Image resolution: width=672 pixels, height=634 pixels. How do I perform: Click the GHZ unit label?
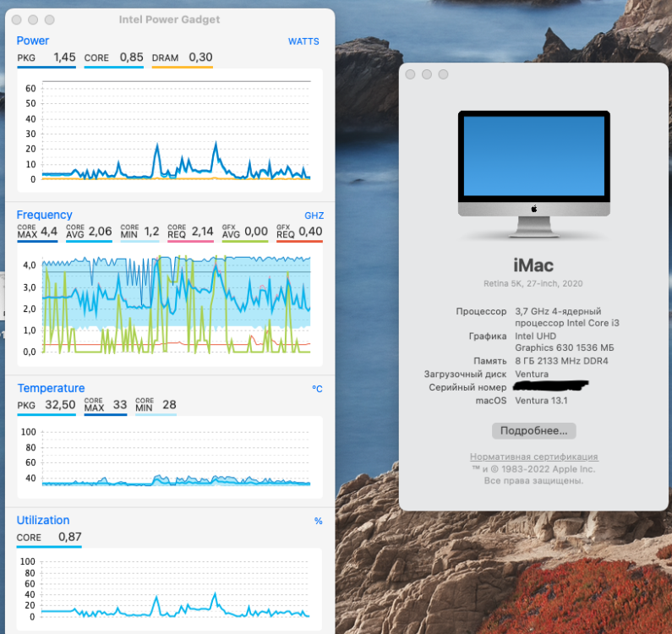tap(314, 216)
